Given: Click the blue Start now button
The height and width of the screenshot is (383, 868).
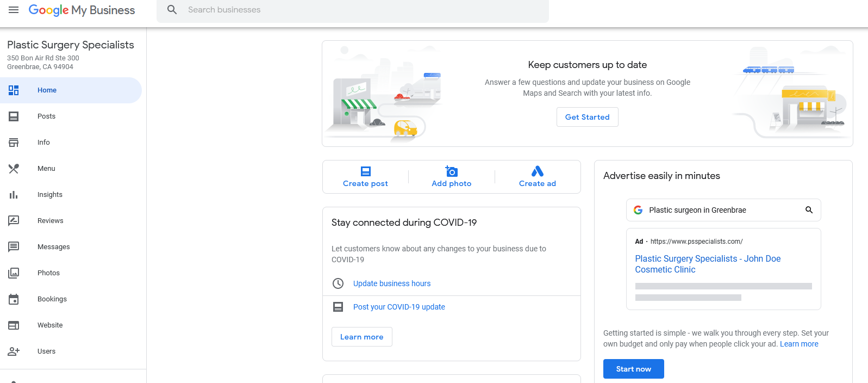Looking at the screenshot, I should [634, 369].
